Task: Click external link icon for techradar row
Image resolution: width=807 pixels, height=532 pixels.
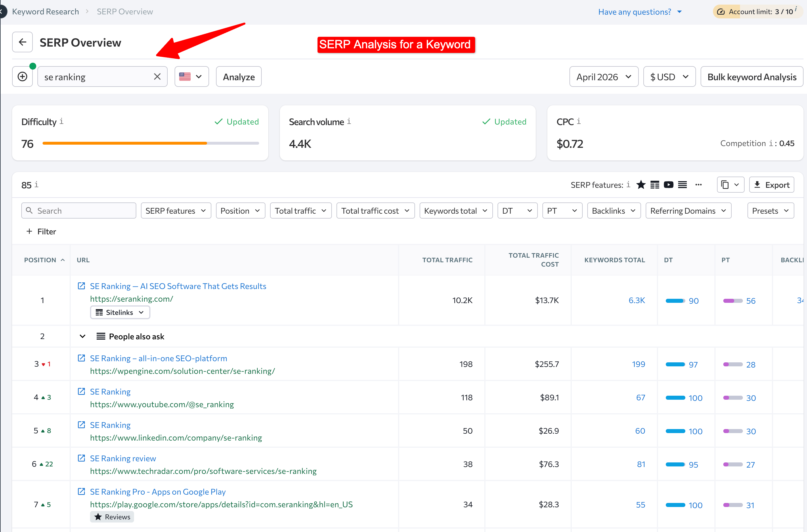Action: (x=81, y=458)
